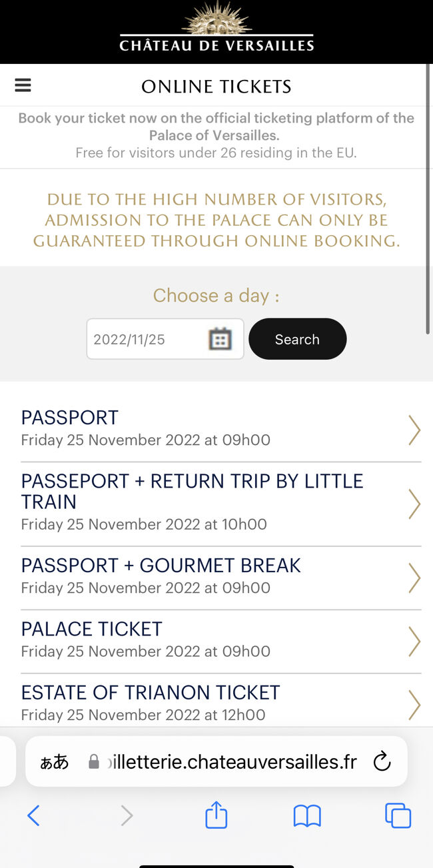
Task: Expand the Estate of Trianon chevron
Action: pos(414,705)
